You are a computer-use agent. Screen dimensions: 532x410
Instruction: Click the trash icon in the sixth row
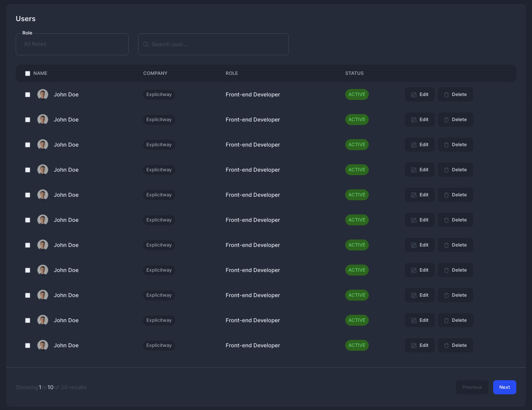pos(446,220)
